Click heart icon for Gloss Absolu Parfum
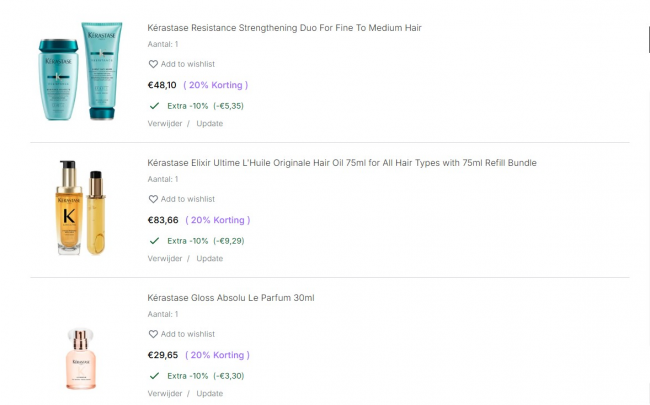 (x=153, y=334)
